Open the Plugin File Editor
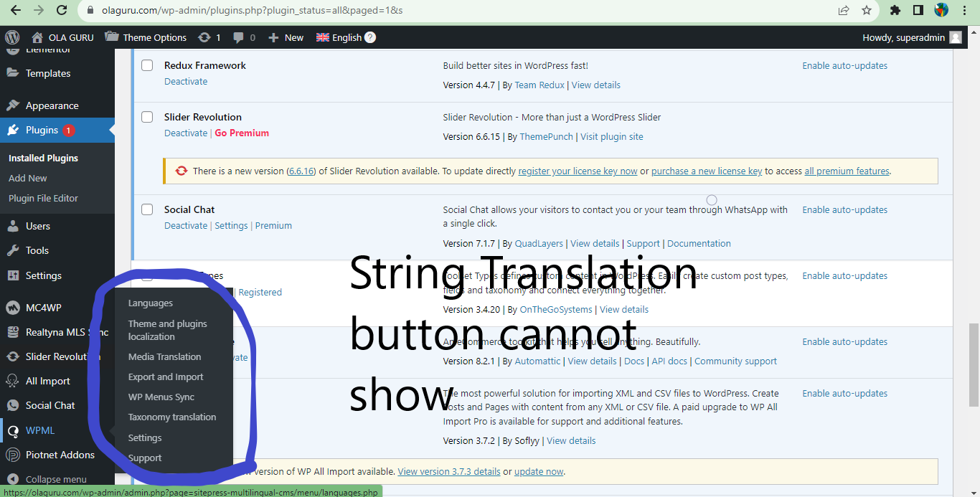Image resolution: width=980 pixels, height=497 pixels. pos(43,198)
